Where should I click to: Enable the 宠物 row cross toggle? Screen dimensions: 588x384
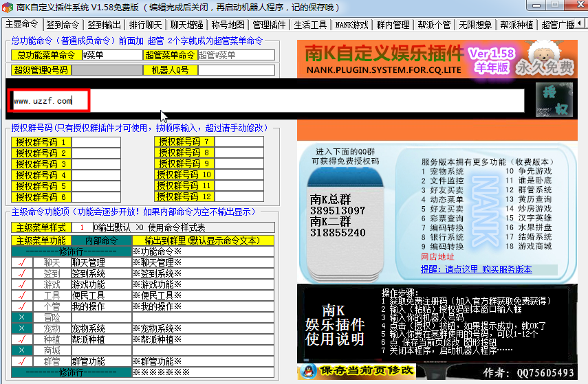22,328
